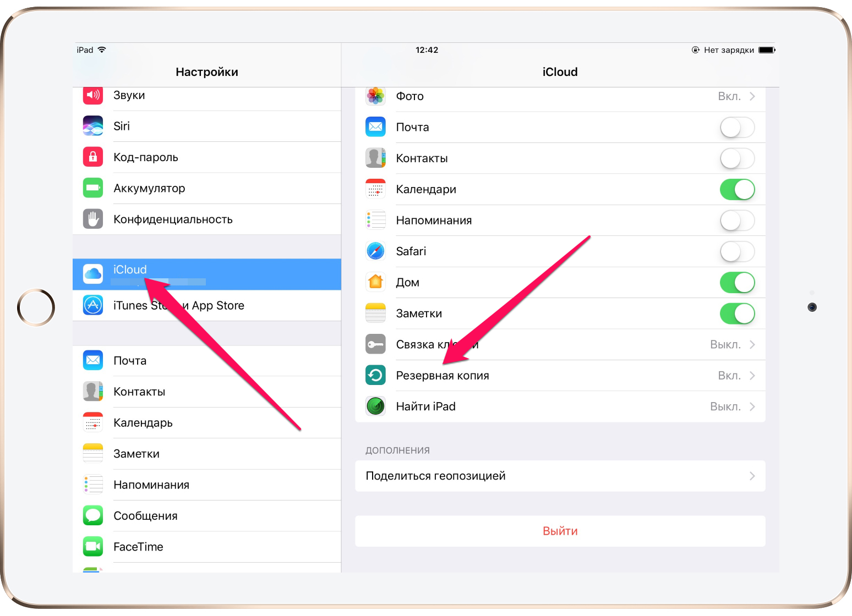Turn off the Дом iCloud switch

point(737,283)
